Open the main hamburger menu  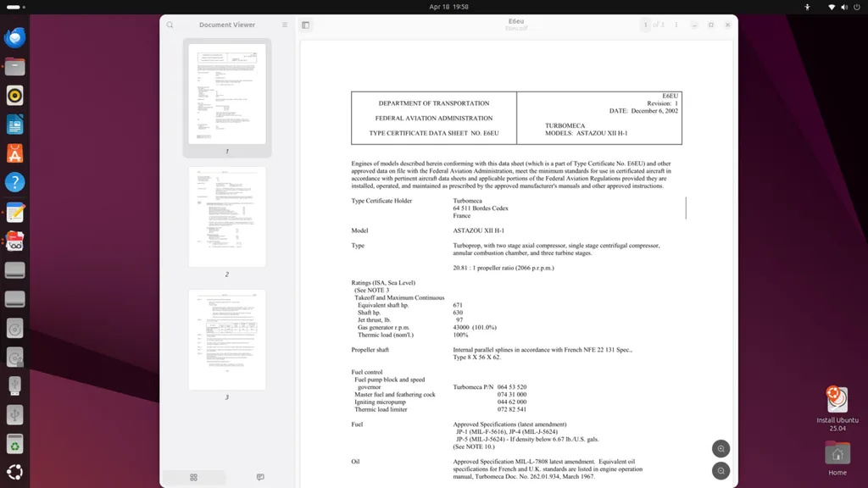click(285, 25)
